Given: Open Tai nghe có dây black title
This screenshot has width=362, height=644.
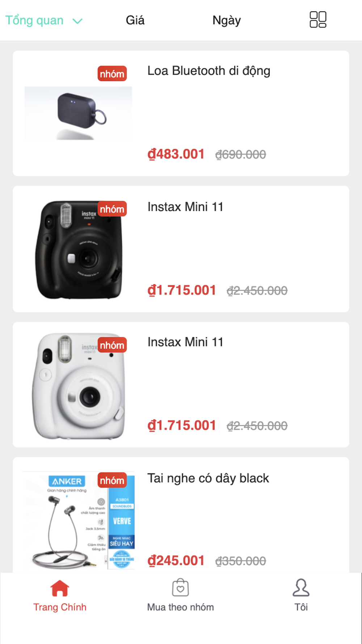Looking at the screenshot, I should pyautogui.click(x=208, y=478).
